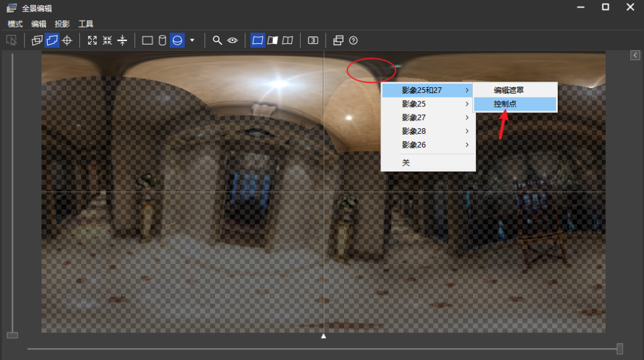This screenshot has width=644, height=360.
Task: Click the magnifier zoom tool
Action: point(217,40)
